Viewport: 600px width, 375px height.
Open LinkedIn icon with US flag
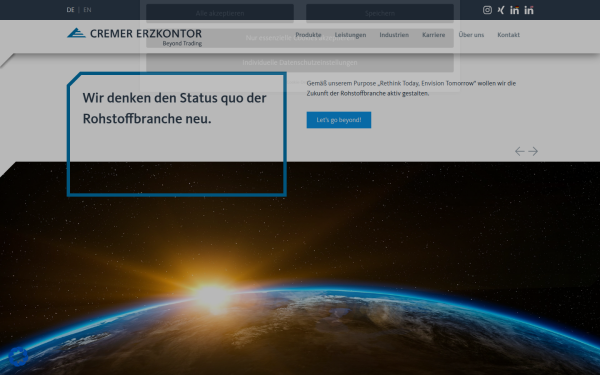coord(529,10)
